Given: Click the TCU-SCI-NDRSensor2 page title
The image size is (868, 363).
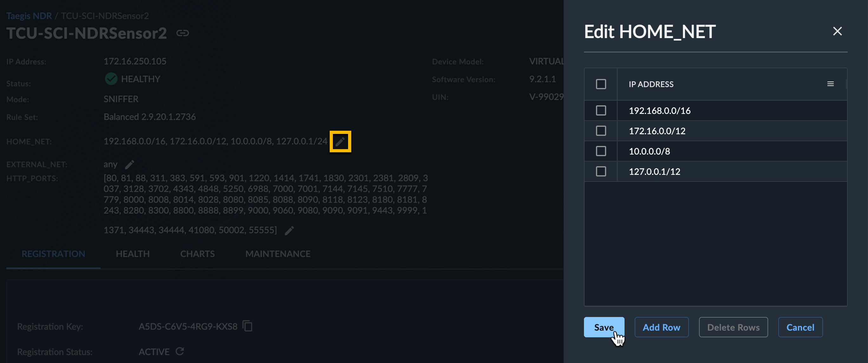Looking at the screenshot, I should [87, 33].
